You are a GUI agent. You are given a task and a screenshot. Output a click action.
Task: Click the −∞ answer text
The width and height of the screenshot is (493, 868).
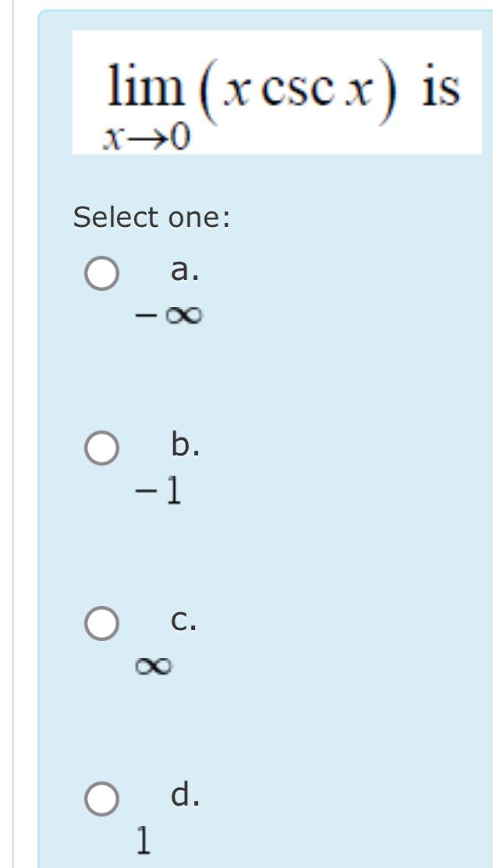click(168, 314)
